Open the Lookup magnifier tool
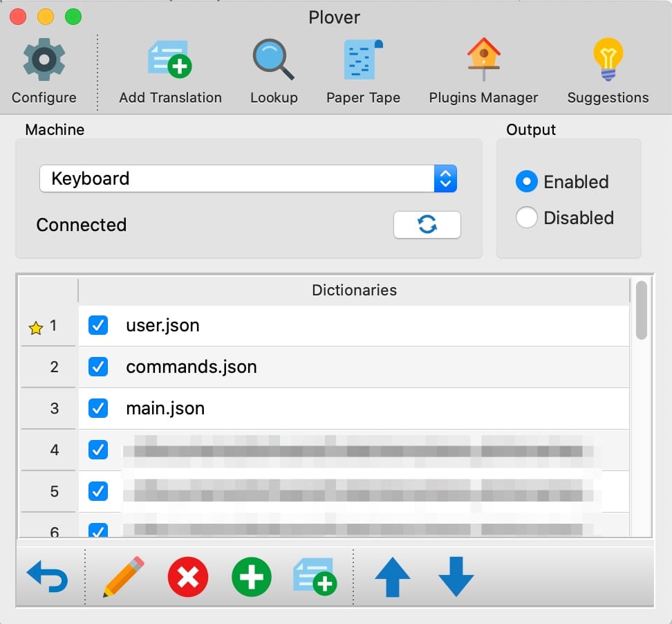 point(274,60)
